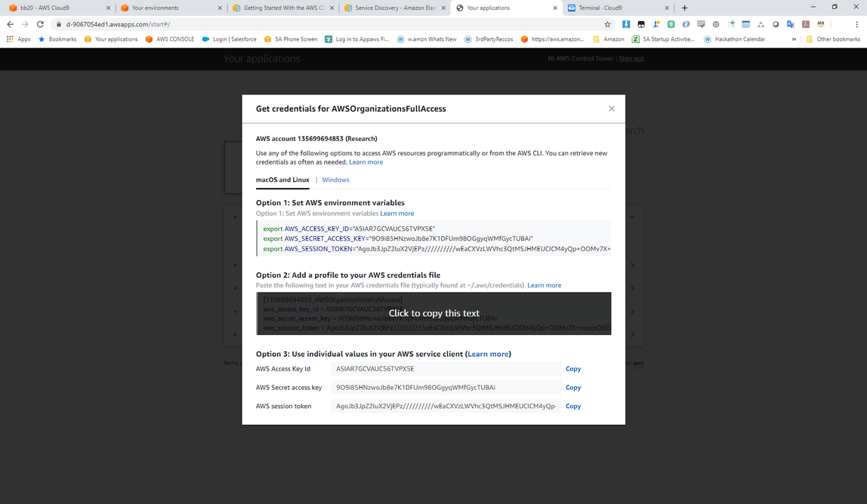The width and height of the screenshot is (867, 504).
Task: Switch to the Service Discovery tab
Action: click(395, 8)
